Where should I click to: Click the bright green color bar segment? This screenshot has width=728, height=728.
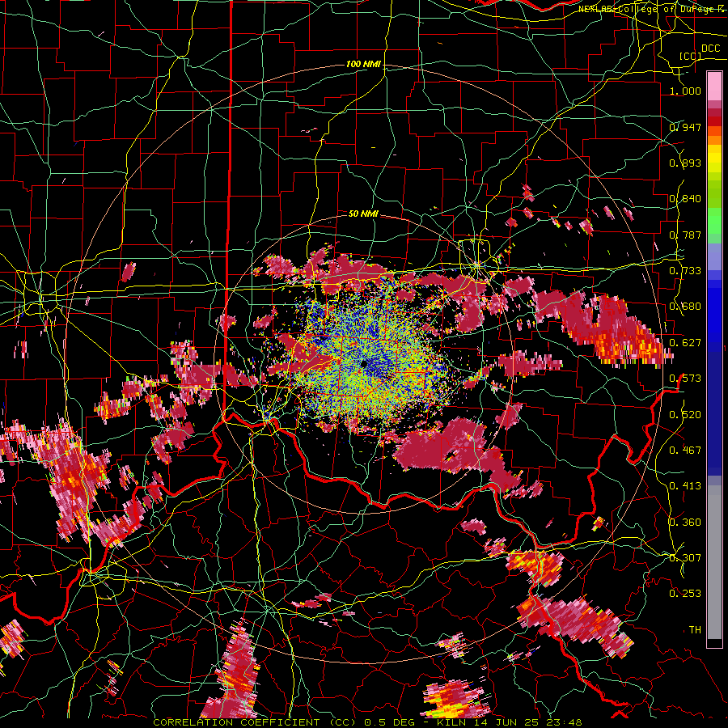[714, 221]
